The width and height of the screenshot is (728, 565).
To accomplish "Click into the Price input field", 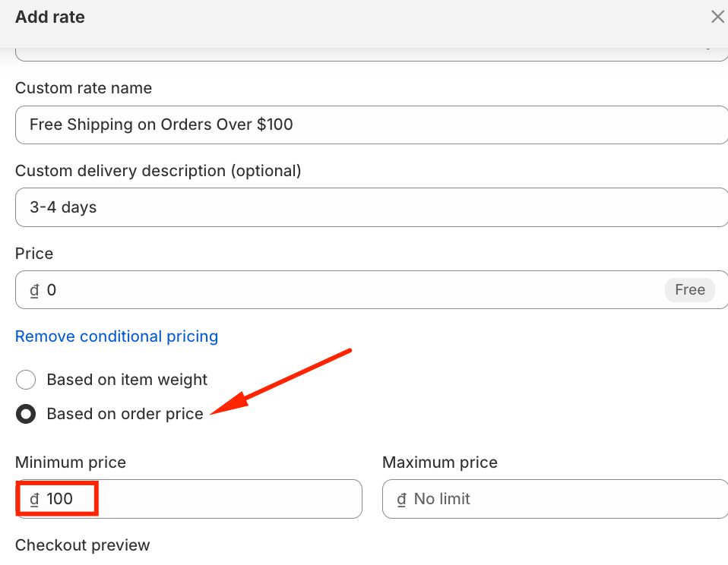I will pos(342,290).
